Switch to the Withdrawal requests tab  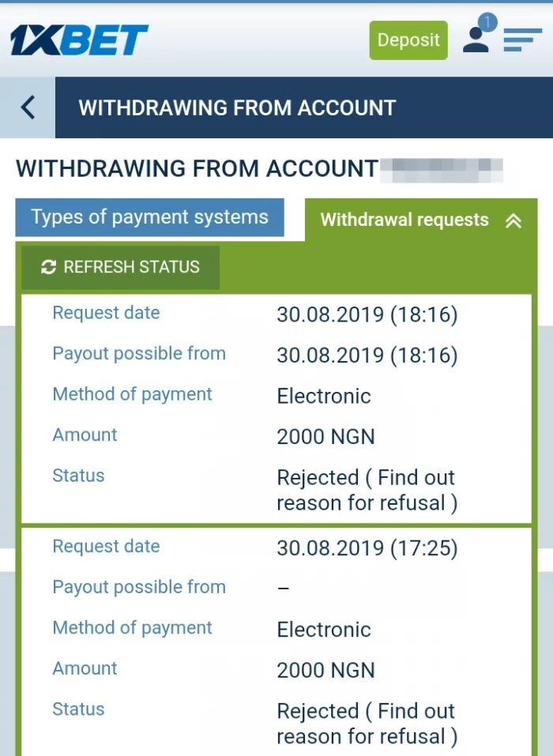tap(421, 220)
